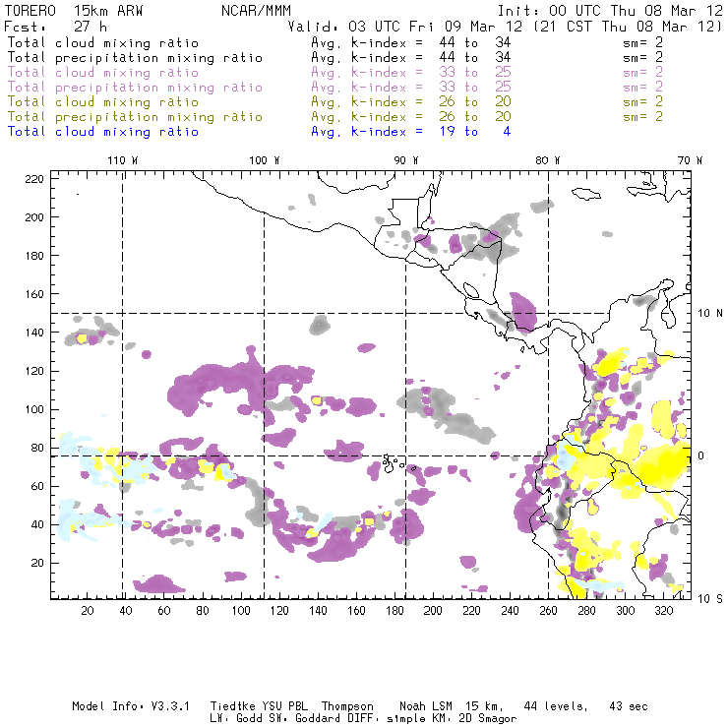The image size is (728, 728).
Task: Select the 90 W longitude label
Action: pos(405,160)
